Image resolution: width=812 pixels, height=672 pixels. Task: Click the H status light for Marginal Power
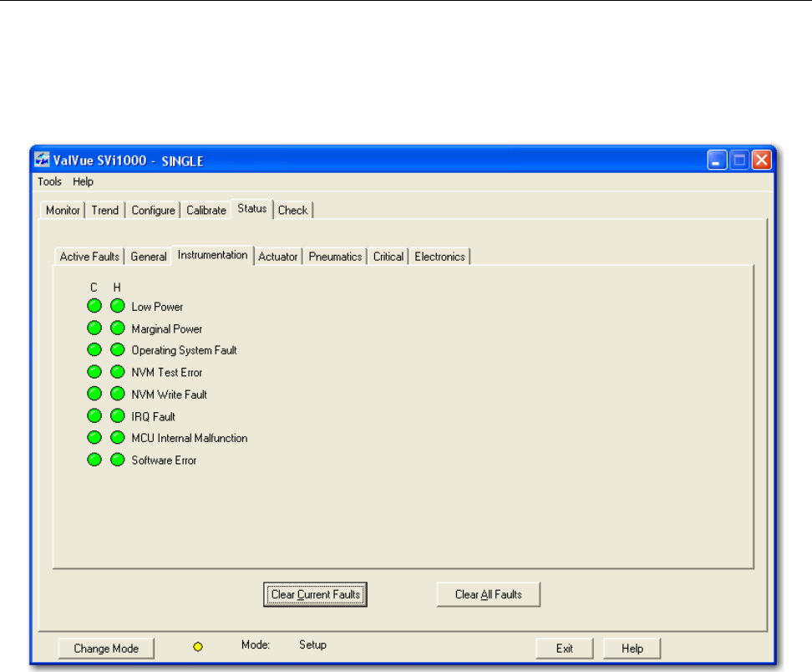pyautogui.click(x=118, y=328)
